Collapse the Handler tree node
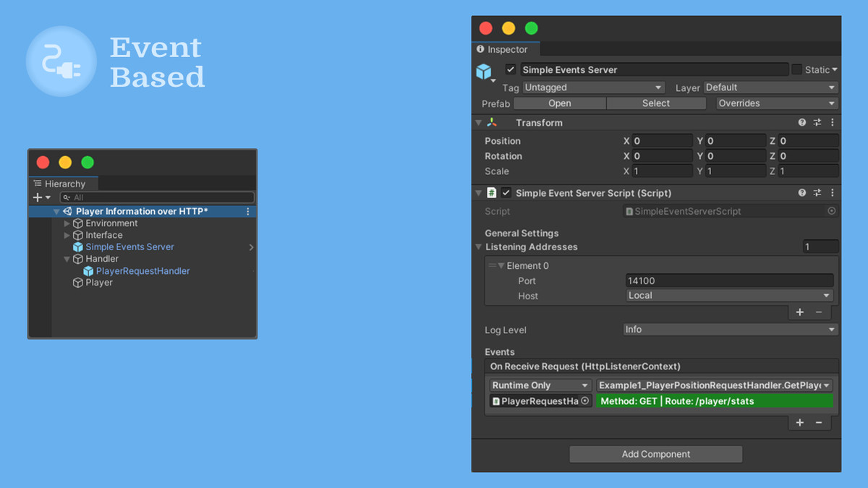The height and width of the screenshot is (488, 868). tap(67, 259)
